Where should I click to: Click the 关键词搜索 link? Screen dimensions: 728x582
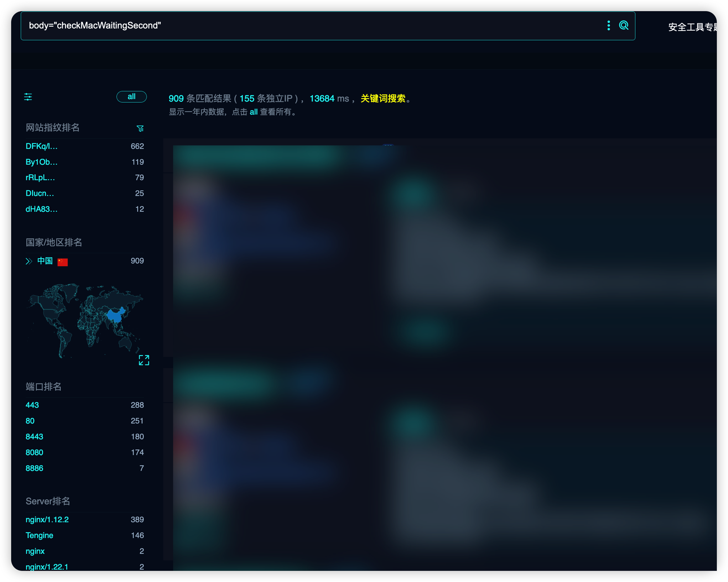point(383,98)
